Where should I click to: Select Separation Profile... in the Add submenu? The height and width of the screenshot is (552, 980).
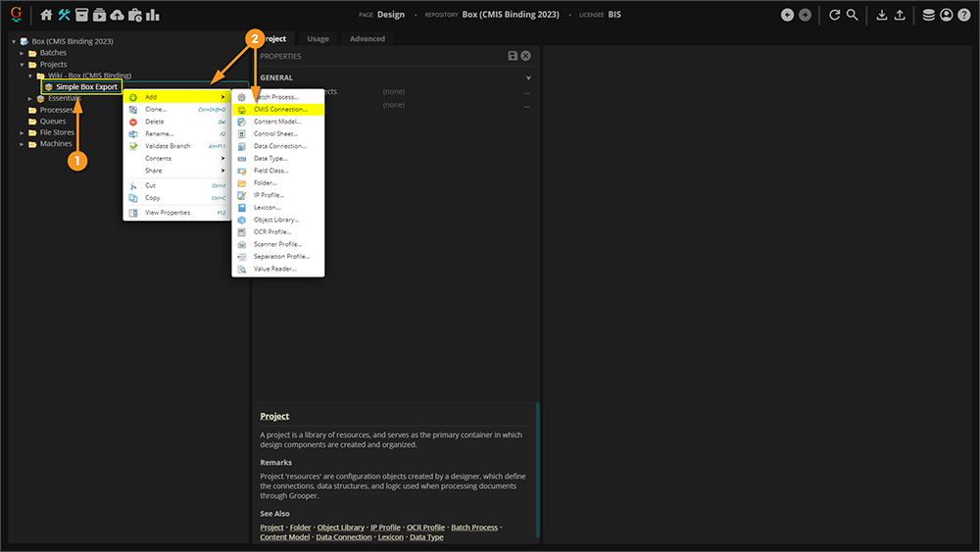[278, 256]
